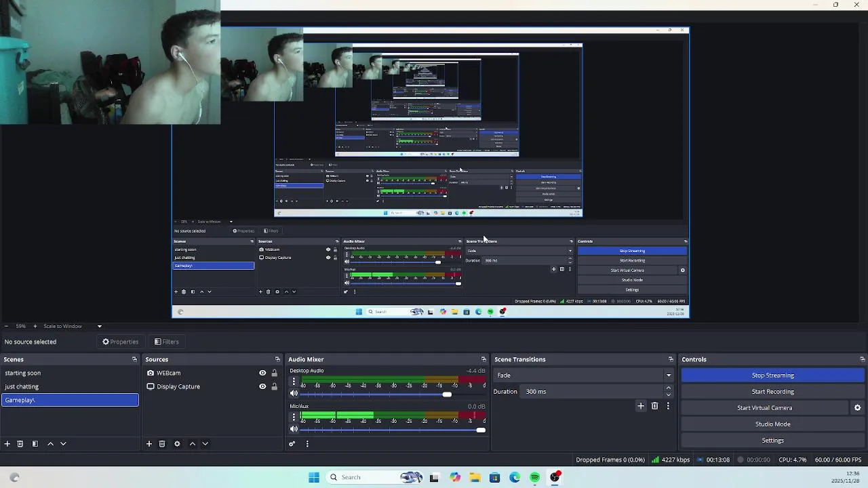Zoom out preview with minus icon
This screenshot has width=868, height=488.
point(6,326)
